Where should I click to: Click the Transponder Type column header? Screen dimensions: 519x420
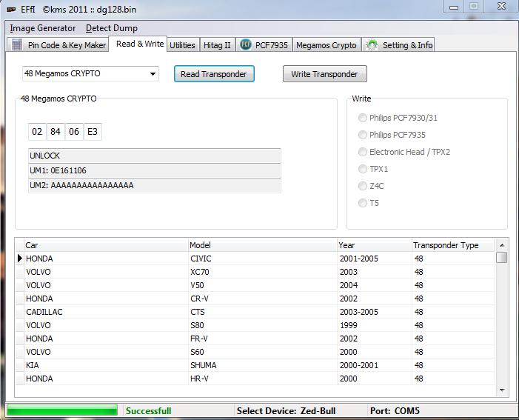tap(446, 245)
